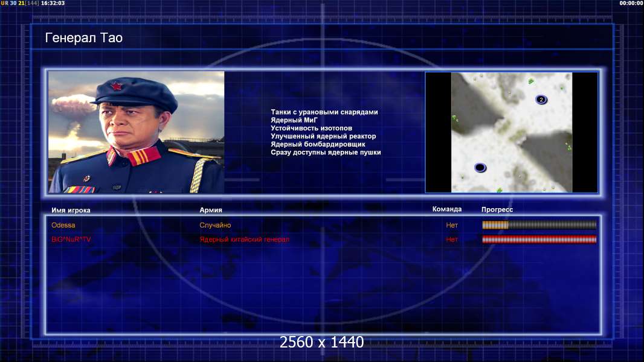
Task: Click army value 'Случайно'
Action: (x=215, y=225)
